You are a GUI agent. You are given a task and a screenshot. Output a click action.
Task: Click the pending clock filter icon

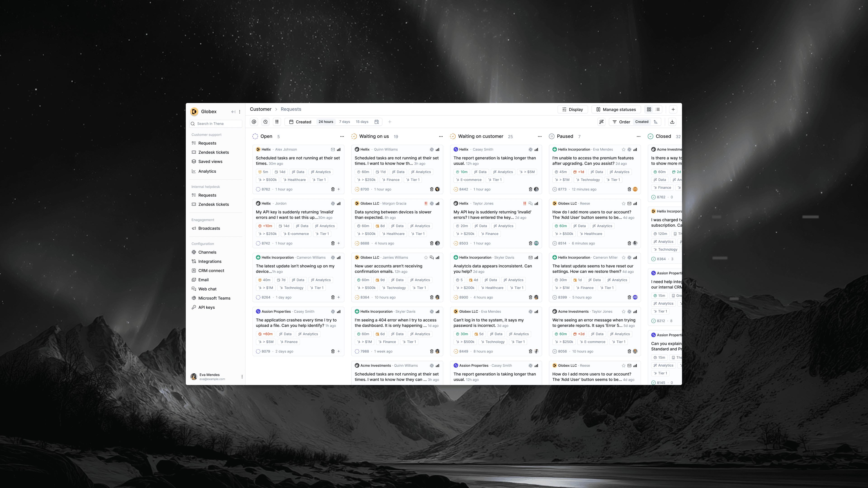click(x=266, y=122)
